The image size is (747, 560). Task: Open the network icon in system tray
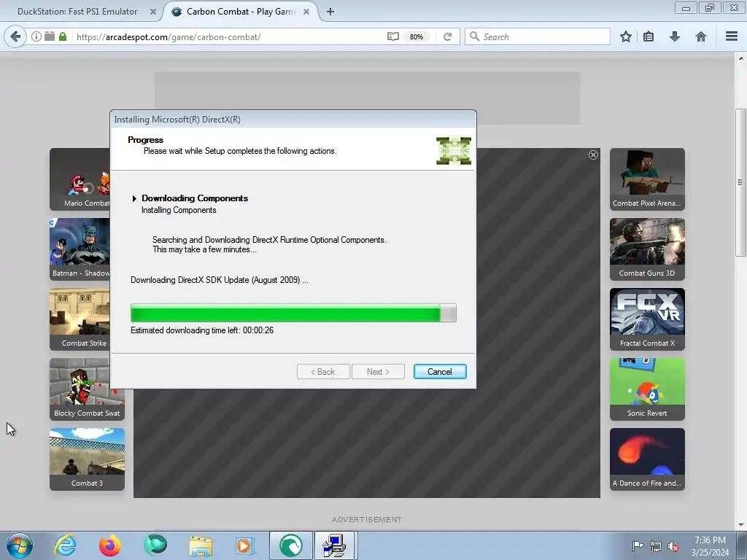656,546
